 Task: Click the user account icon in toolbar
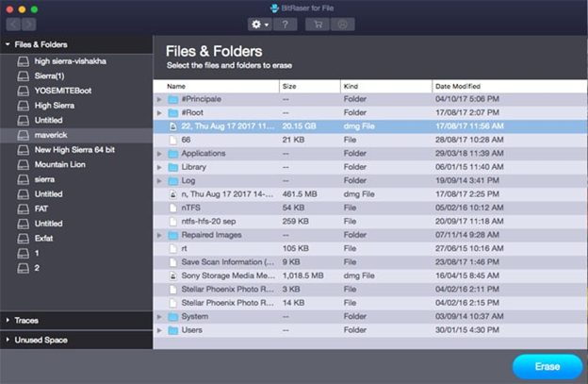click(342, 25)
